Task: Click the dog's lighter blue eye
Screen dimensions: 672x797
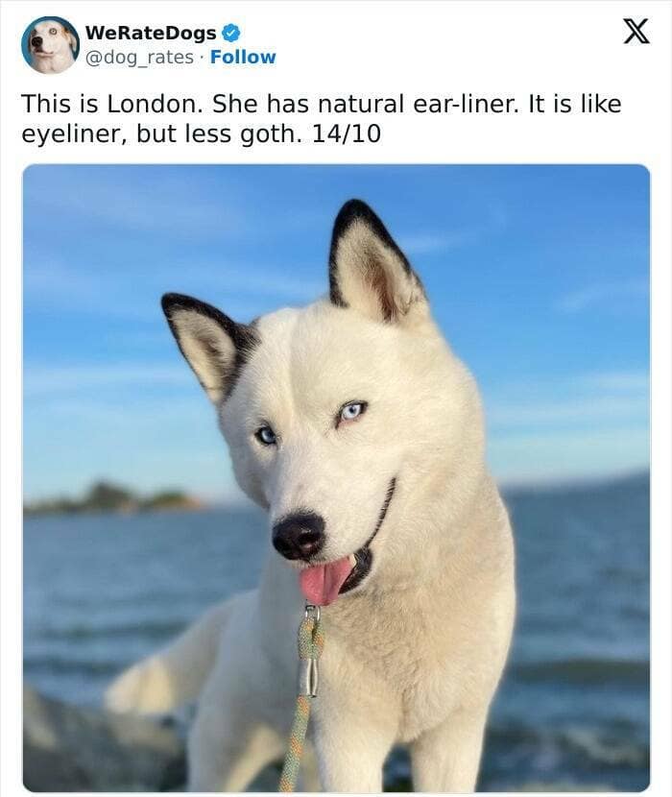Action: (x=352, y=411)
